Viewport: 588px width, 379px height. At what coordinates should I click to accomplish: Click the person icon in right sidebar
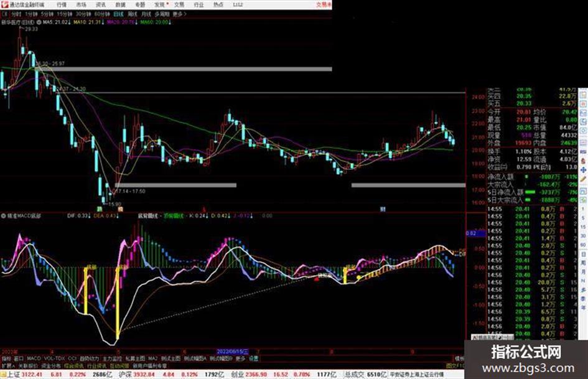tap(584, 161)
